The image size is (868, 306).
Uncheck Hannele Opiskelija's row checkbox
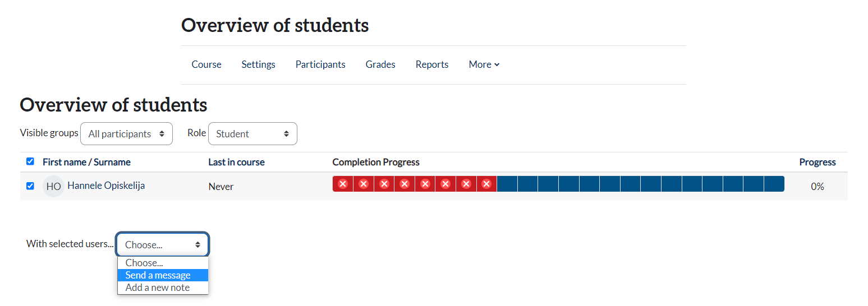pos(30,186)
